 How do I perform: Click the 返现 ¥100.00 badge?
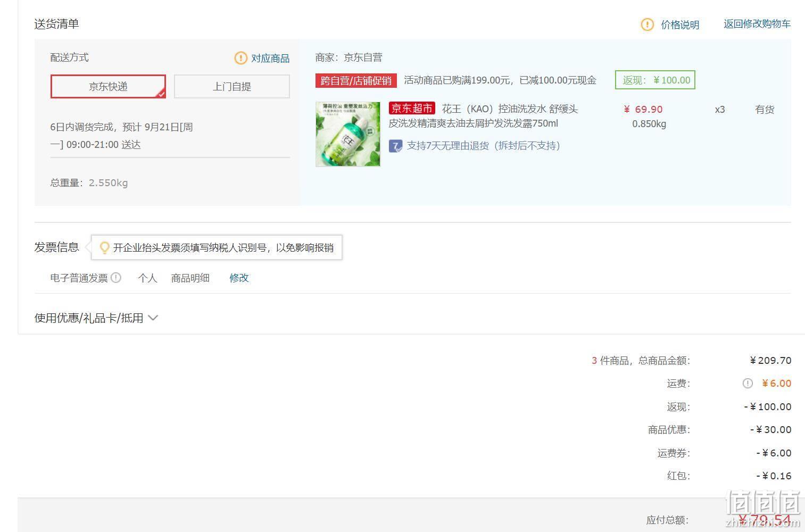point(655,80)
